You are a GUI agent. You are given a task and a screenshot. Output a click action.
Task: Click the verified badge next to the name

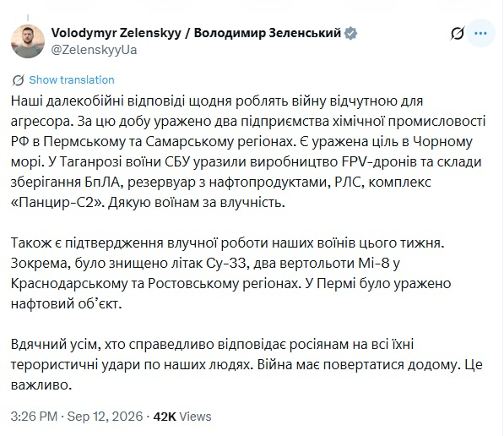(x=350, y=33)
